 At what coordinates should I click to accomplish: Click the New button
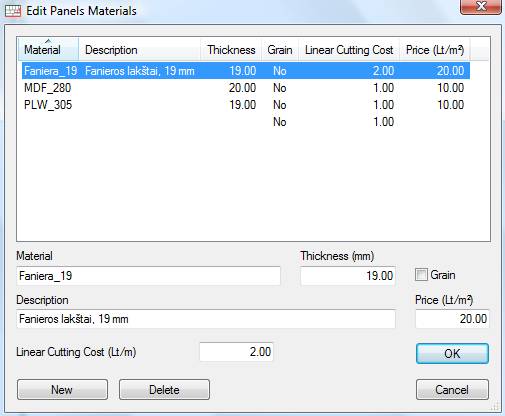62,389
